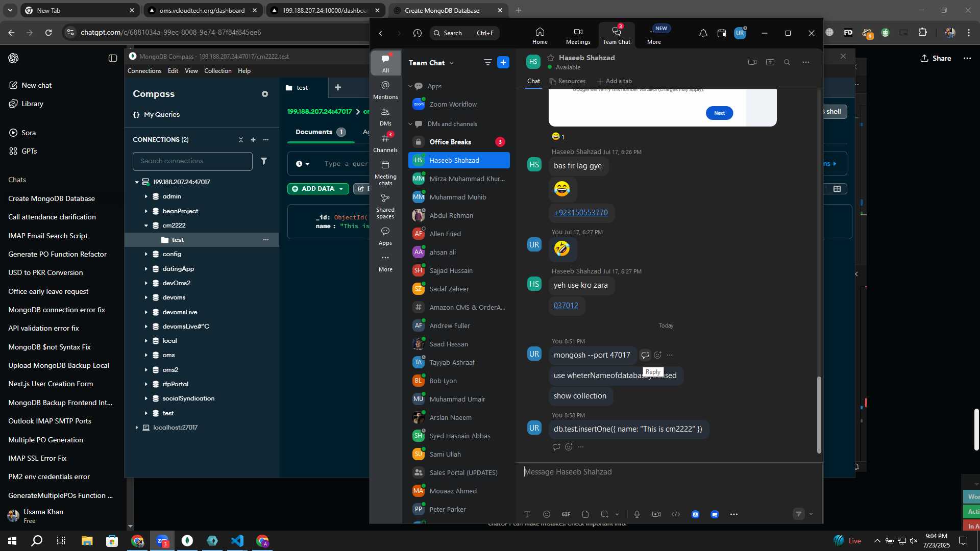The width and height of the screenshot is (980, 551).
Task: Click the taskbar volume icon
Action: [x=914, y=541]
